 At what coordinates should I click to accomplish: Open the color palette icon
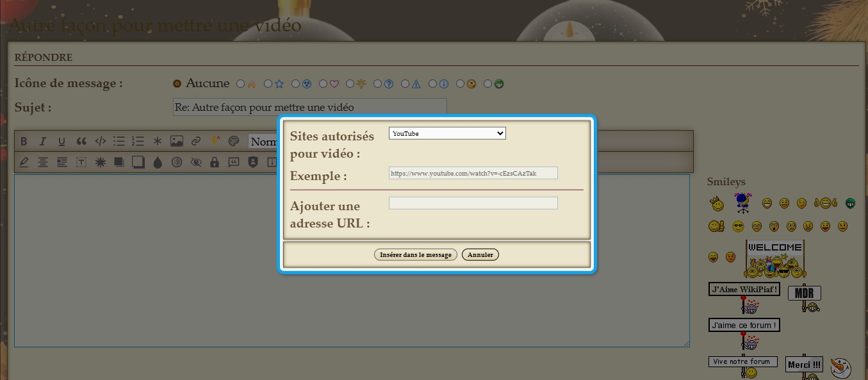tap(234, 142)
